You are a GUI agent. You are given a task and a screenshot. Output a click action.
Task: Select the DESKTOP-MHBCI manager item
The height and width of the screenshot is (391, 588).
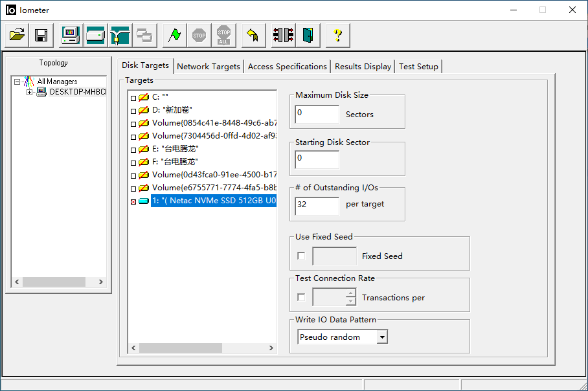(x=78, y=92)
